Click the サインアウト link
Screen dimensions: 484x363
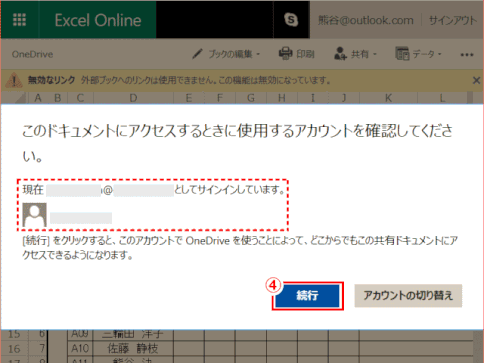point(452,20)
